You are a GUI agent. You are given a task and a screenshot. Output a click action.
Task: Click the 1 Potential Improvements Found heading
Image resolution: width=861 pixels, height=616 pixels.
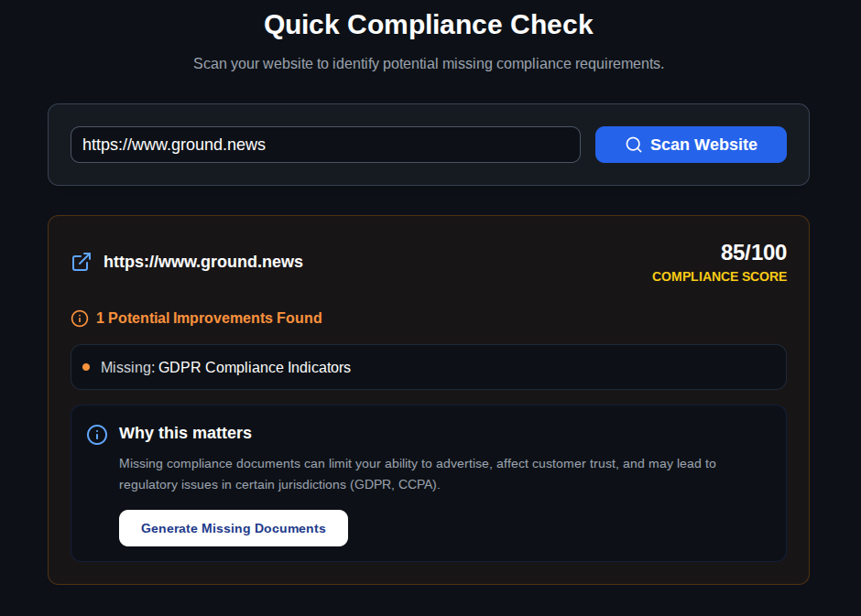[x=209, y=319]
